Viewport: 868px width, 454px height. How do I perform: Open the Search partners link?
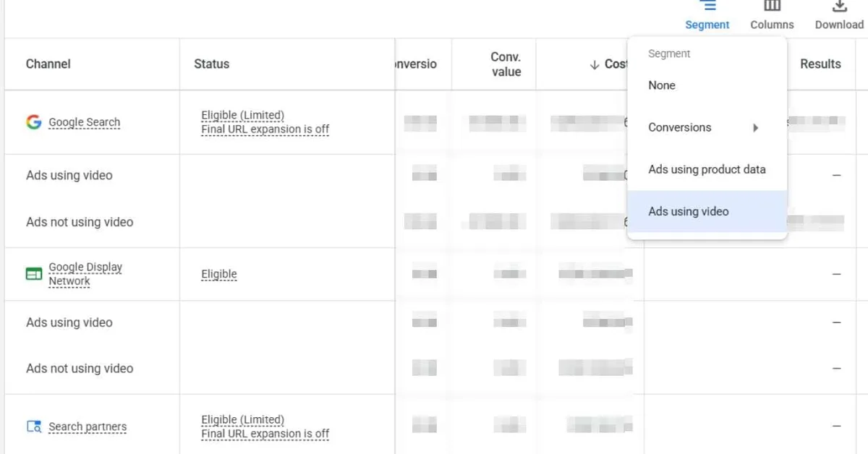[88, 427]
